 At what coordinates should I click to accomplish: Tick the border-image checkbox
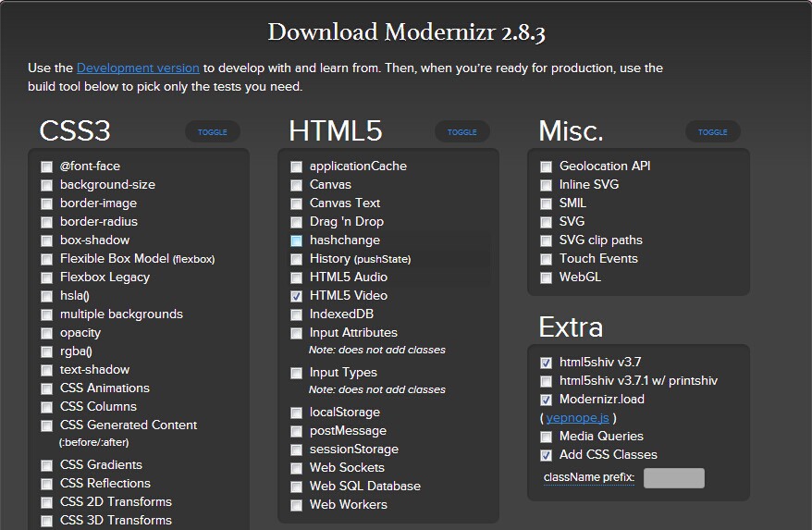46,203
